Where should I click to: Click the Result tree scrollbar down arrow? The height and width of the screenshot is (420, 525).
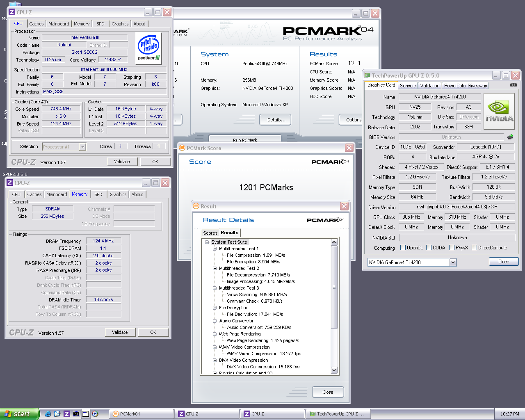[x=334, y=370]
